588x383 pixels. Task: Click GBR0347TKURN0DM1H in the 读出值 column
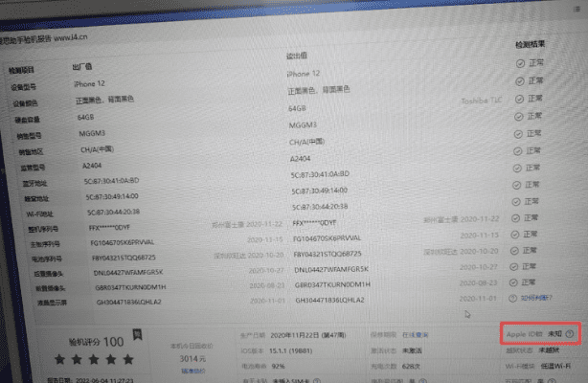(x=332, y=285)
